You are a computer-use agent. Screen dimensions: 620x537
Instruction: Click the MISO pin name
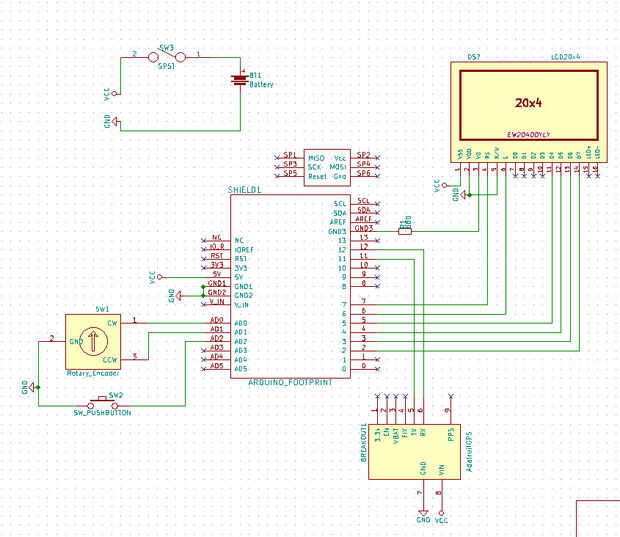tap(316, 158)
